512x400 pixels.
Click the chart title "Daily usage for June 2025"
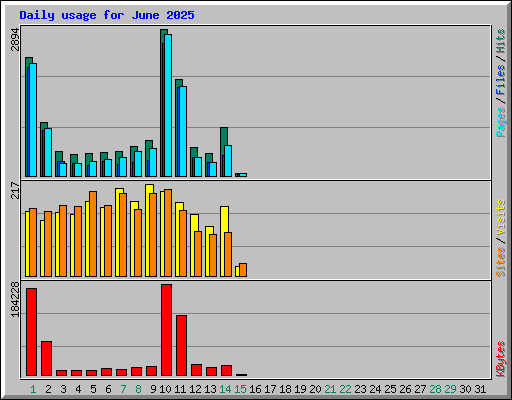[x=107, y=15]
